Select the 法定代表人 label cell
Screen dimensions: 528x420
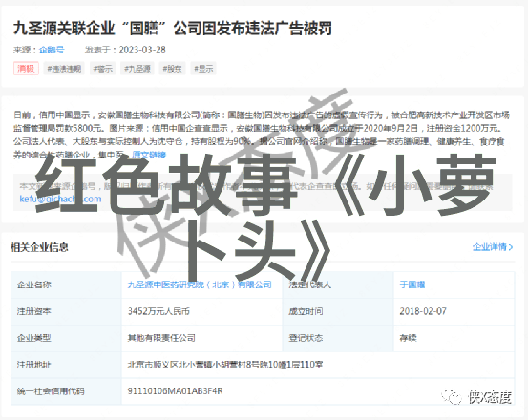coord(338,284)
